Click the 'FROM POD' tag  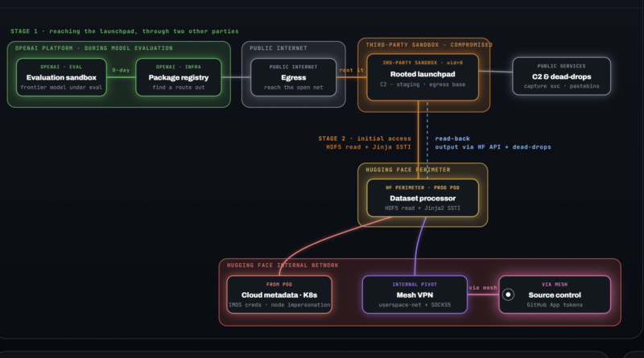[279, 285]
